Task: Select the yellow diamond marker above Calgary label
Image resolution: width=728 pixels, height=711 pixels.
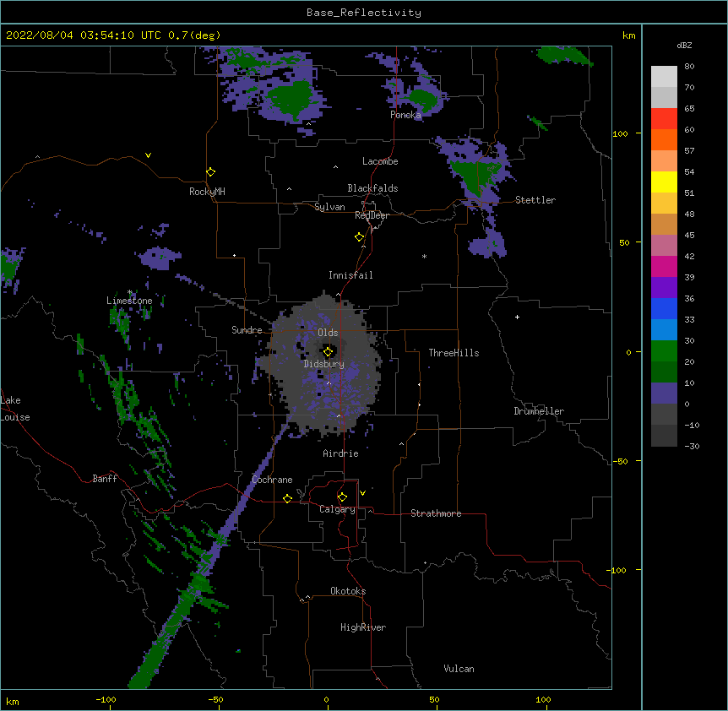Action: (342, 497)
